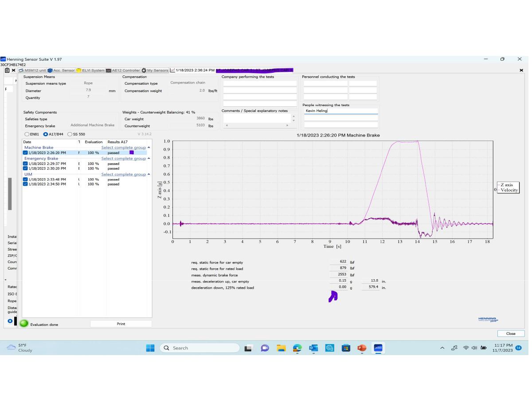Uncheck the 2:33:48 PM UIM test
This screenshot has width=532, height=411.
tap(25, 180)
